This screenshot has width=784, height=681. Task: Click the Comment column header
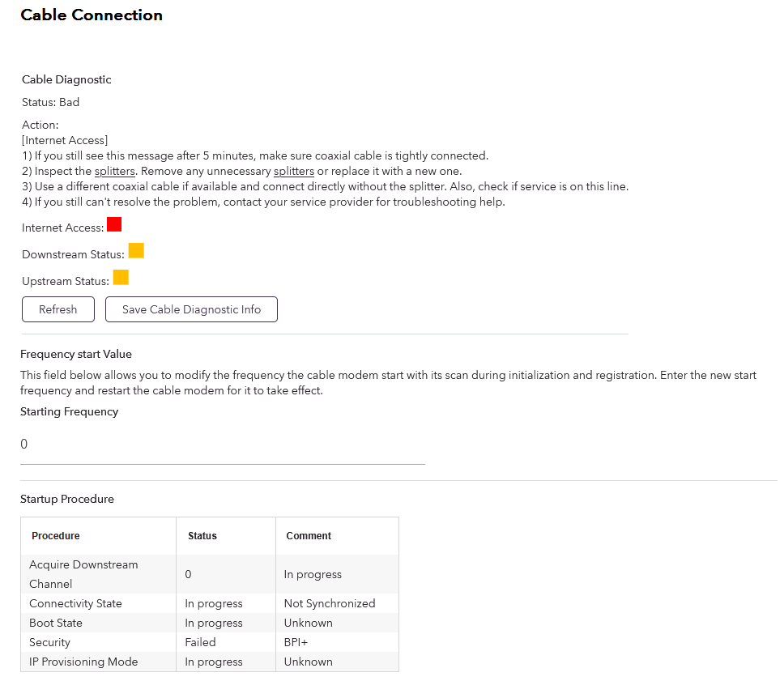click(x=309, y=536)
